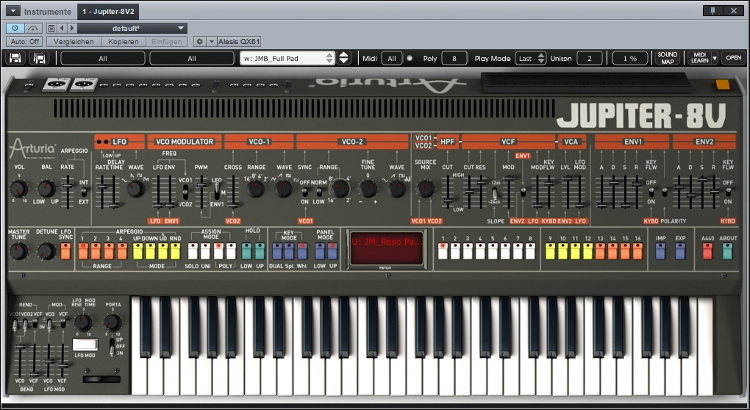The width and height of the screenshot is (750, 410).
Task: Click the red patch name display
Action: (x=386, y=247)
